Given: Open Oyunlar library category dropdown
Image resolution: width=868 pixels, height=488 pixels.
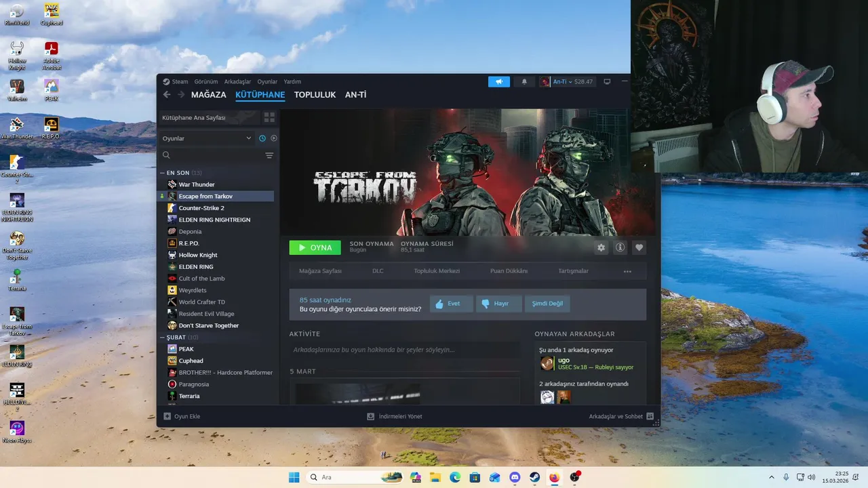Looking at the screenshot, I should pos(207,138).
